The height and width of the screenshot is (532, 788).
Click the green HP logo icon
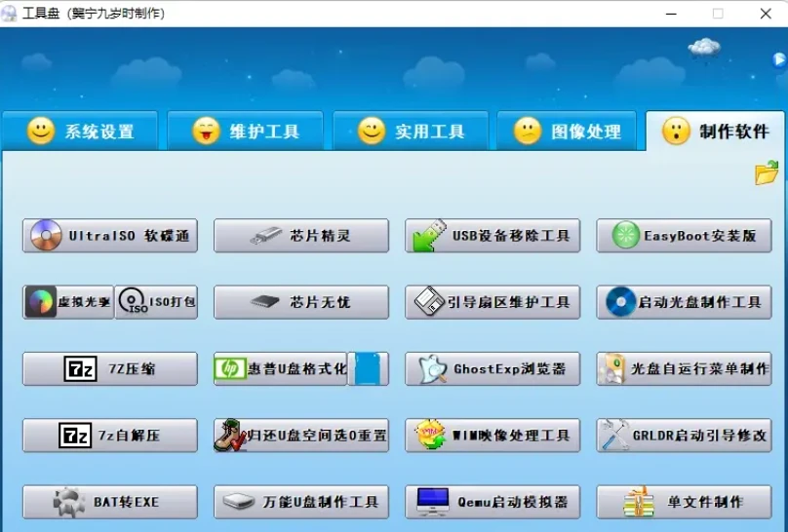[230, 369]
